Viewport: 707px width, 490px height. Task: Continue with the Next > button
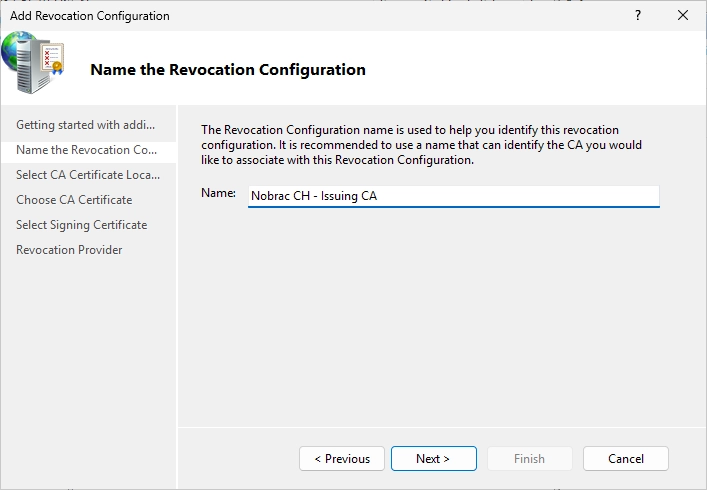pyautogui.click(x=434, y=458)
